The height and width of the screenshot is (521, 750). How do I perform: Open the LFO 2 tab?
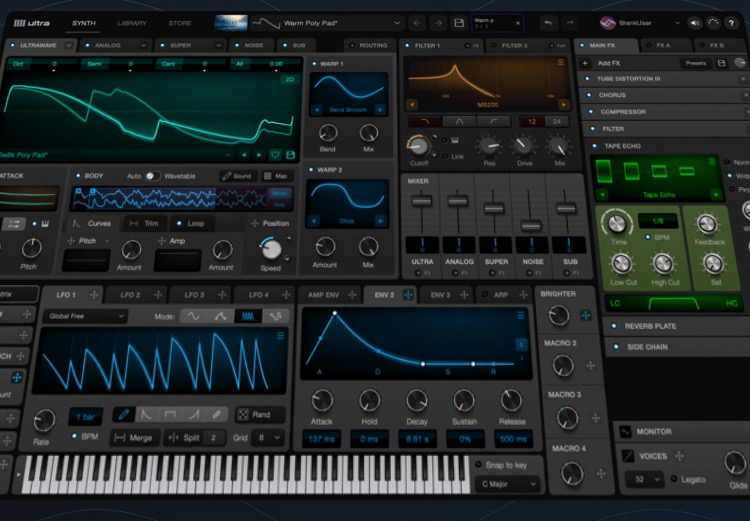[x=131, y=295]
